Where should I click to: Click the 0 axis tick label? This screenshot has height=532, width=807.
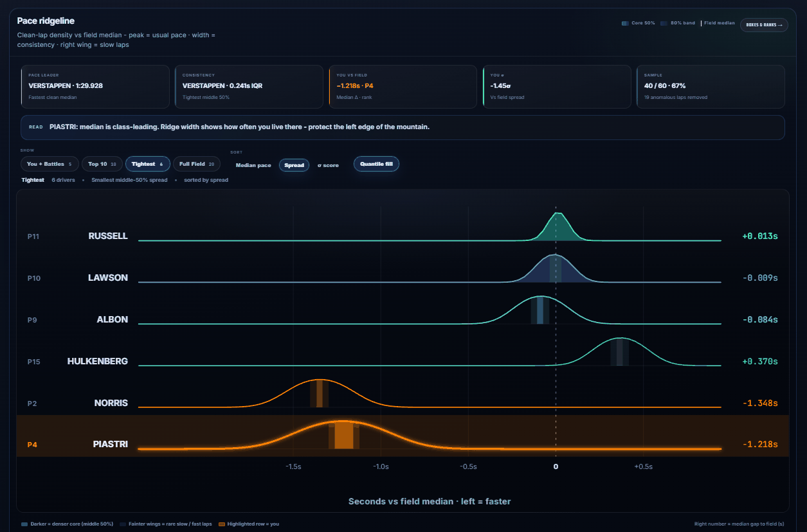556,466
